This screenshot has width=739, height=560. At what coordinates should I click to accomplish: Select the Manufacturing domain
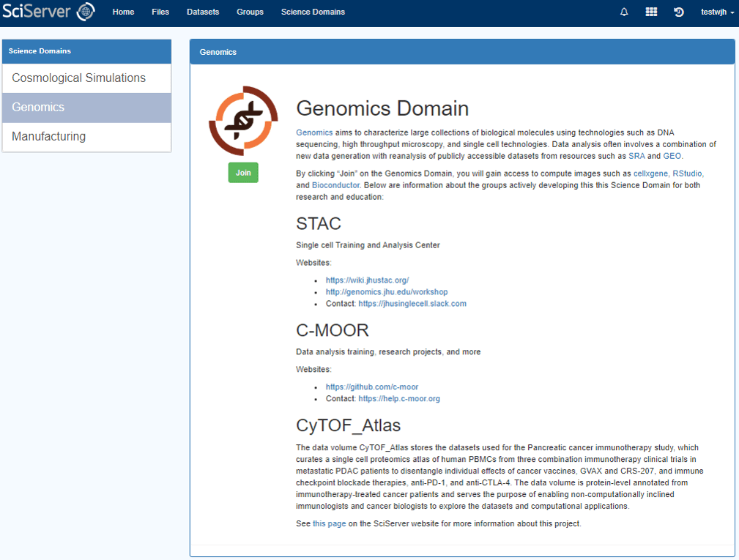point(86,137)
